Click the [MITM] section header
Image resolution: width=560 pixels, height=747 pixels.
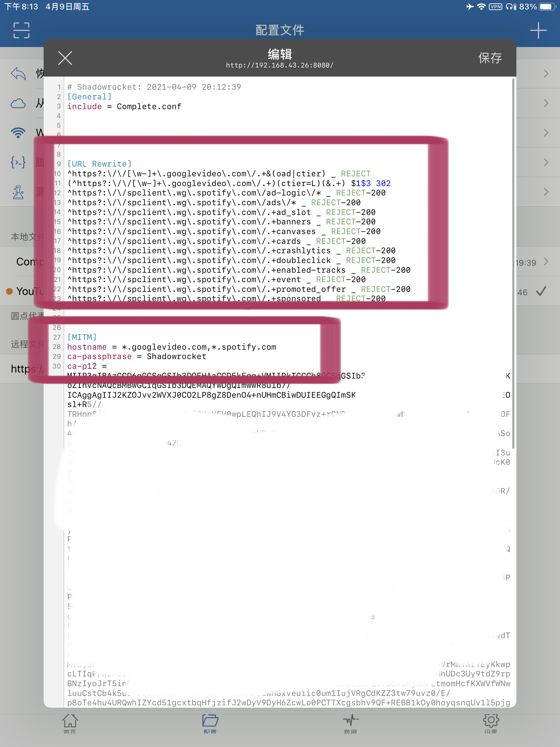click(82, 337)
